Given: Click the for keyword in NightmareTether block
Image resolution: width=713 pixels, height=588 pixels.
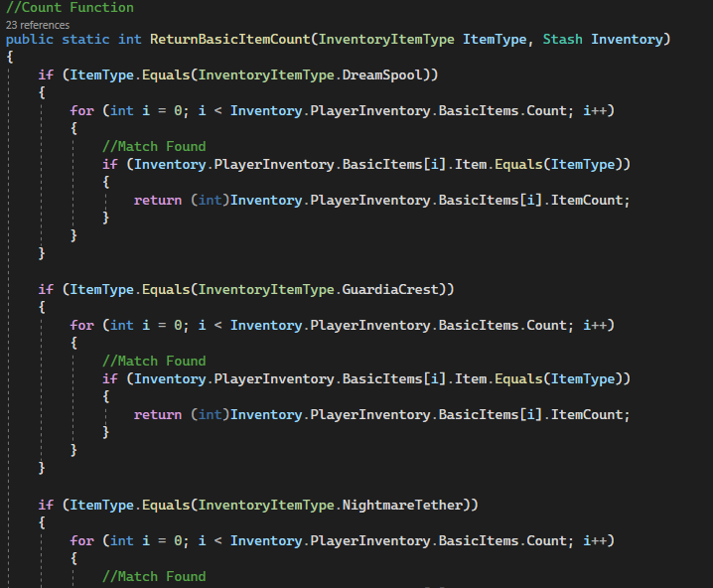Looking at the screenshot, I should coord(81,540).
